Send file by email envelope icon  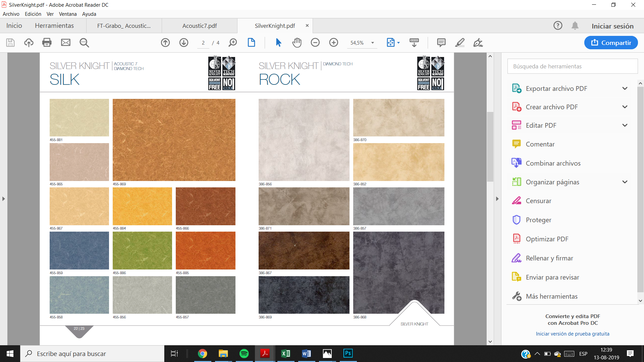coord(66,43)
